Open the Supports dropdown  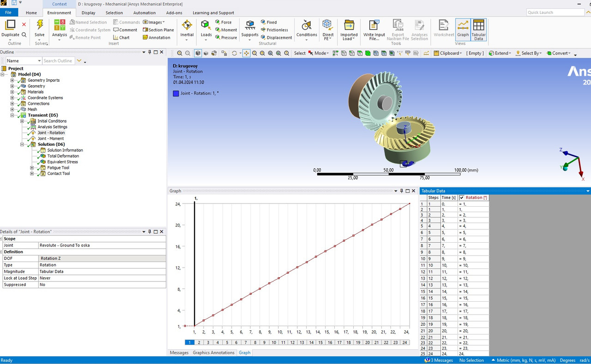click(250, 30)
